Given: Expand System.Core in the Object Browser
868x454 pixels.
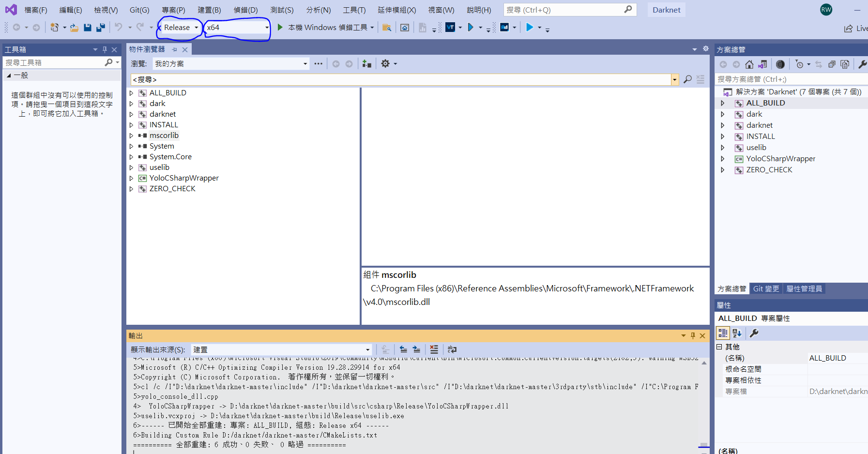Looking at the screenshot, I should coord(131,157).
